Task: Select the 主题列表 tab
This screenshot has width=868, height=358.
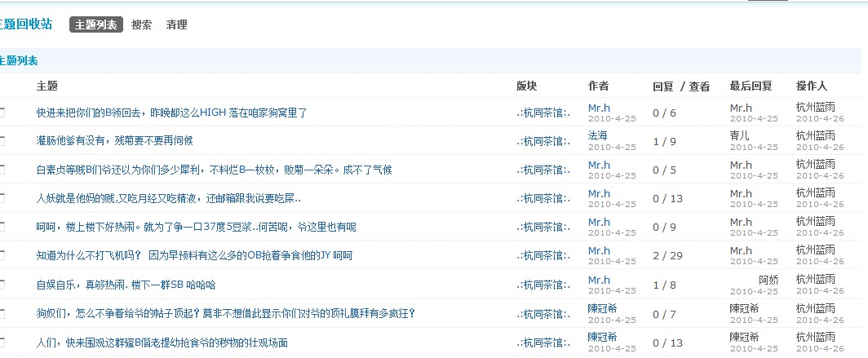Action: [x=95, y=25]
